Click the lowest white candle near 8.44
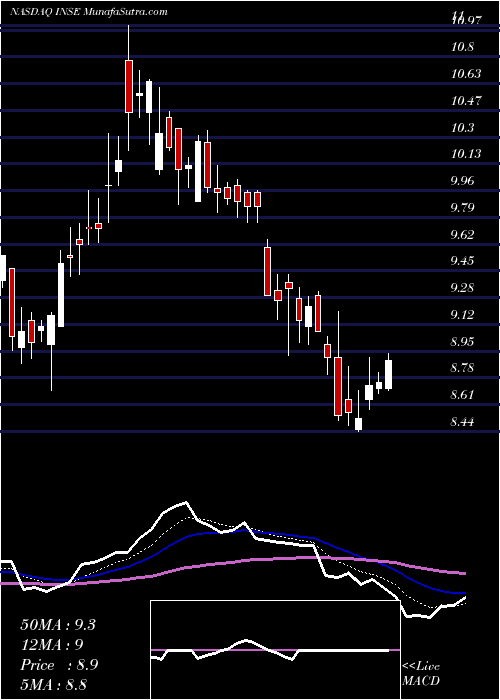500x700 pixels. [358, 424]
